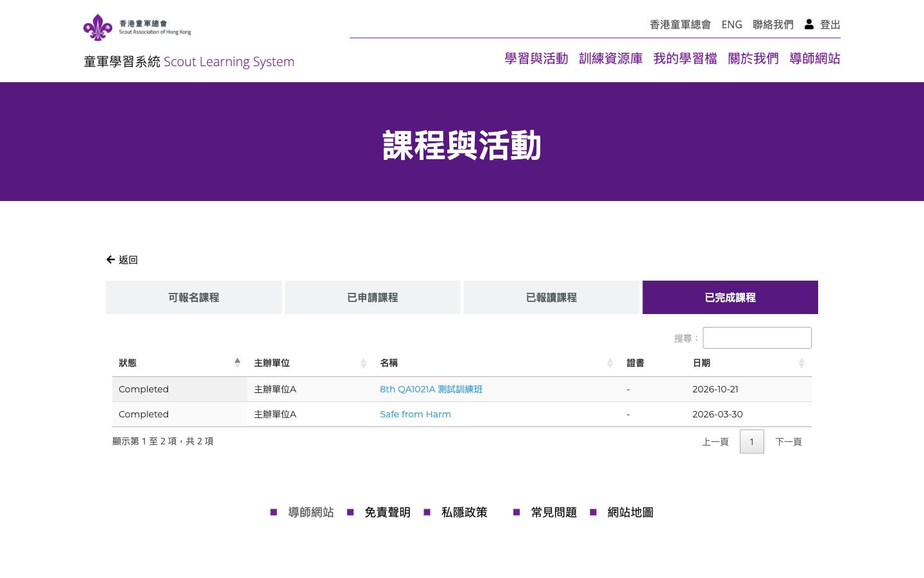
Task: Open the 導師網站 top navigation item
Action: coord(815,58)
